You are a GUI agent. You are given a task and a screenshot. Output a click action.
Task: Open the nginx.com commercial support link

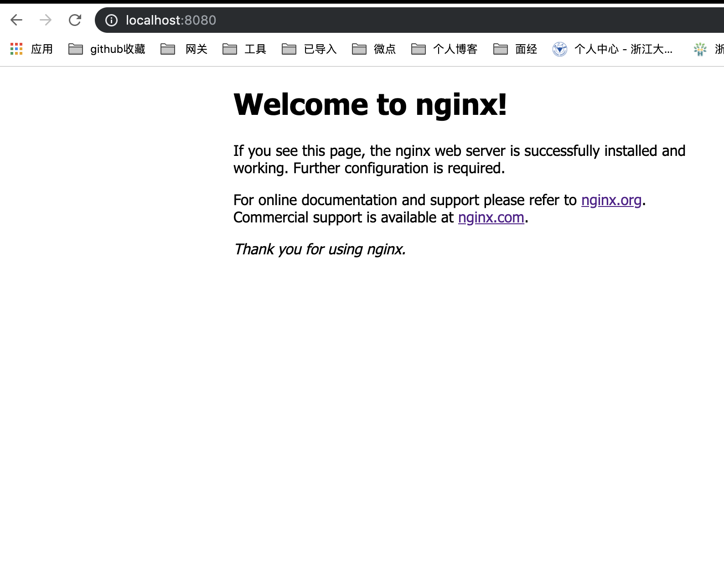tap(491, 217)
